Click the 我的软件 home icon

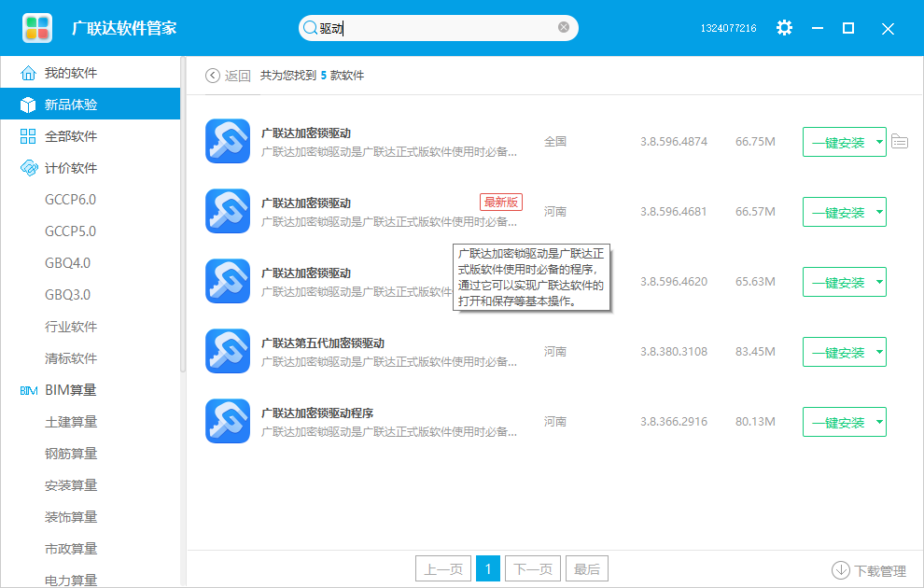pyautogui.click(x=28, y=73)
